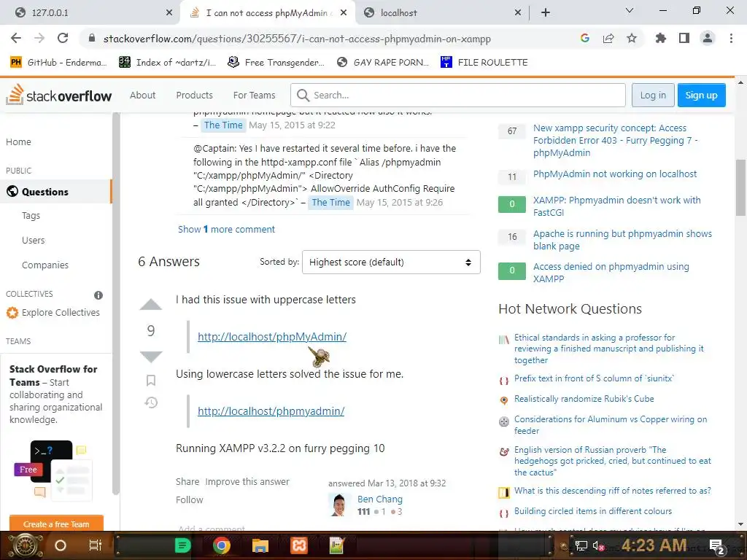Click Create a free Team button

coord(56,524)
